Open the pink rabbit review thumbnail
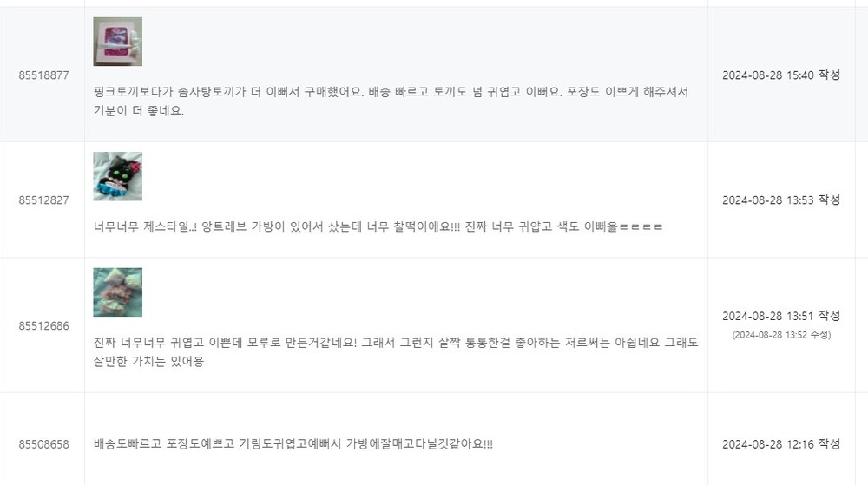This screenshot has width=868, height=485. 117,42
